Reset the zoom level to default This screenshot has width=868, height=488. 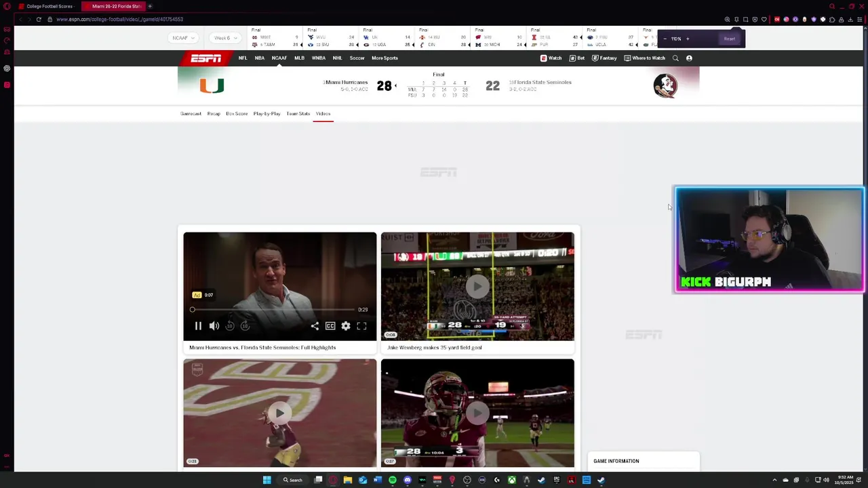pyautogui.click(x=729, y=39)
